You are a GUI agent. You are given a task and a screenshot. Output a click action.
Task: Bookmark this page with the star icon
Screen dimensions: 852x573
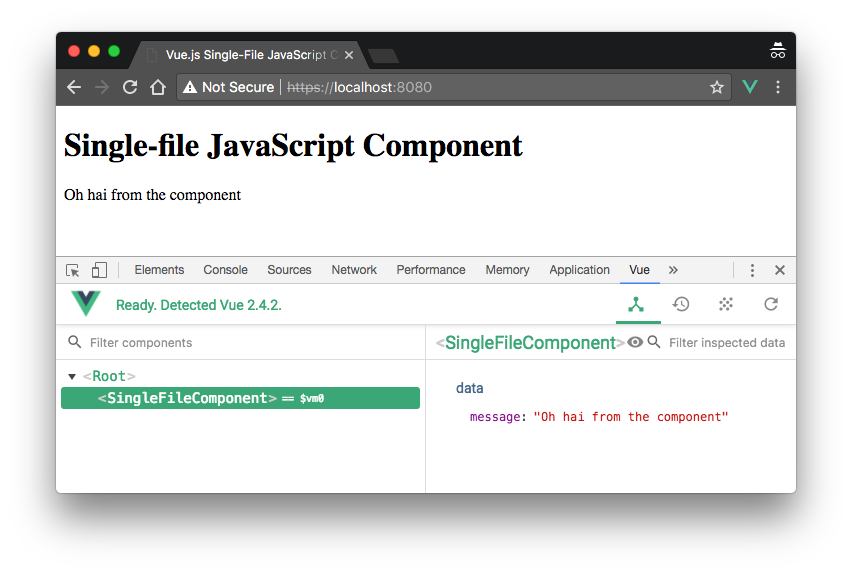[x=716, y=87]
